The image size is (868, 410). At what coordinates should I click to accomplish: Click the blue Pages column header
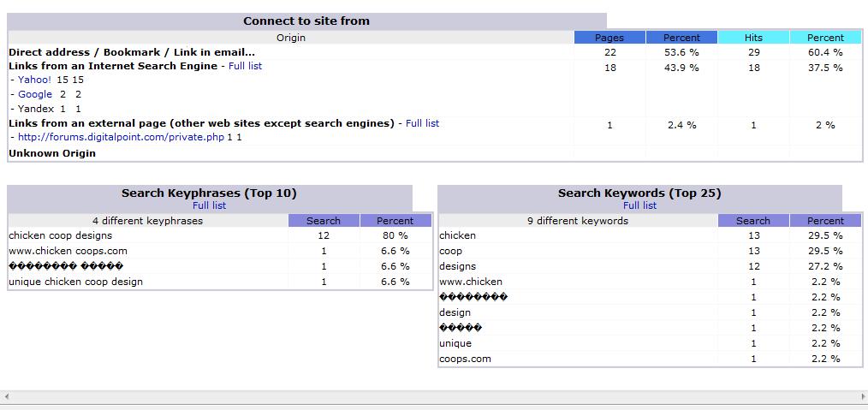point(609,38)
